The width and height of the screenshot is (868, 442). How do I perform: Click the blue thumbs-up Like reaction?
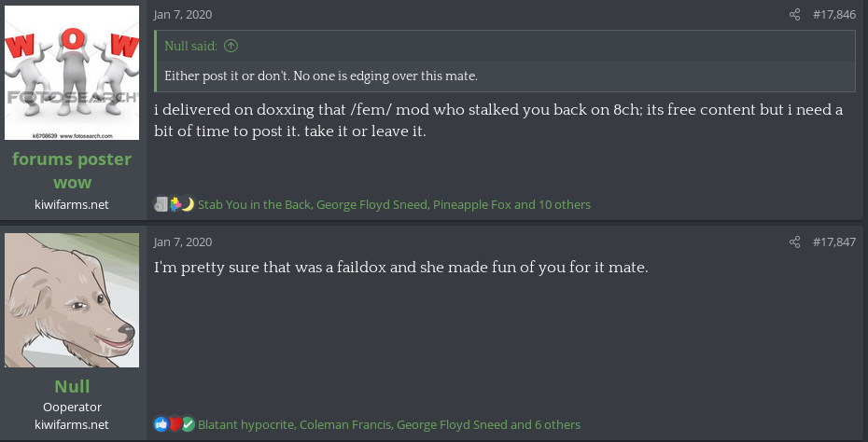(161, 424)
